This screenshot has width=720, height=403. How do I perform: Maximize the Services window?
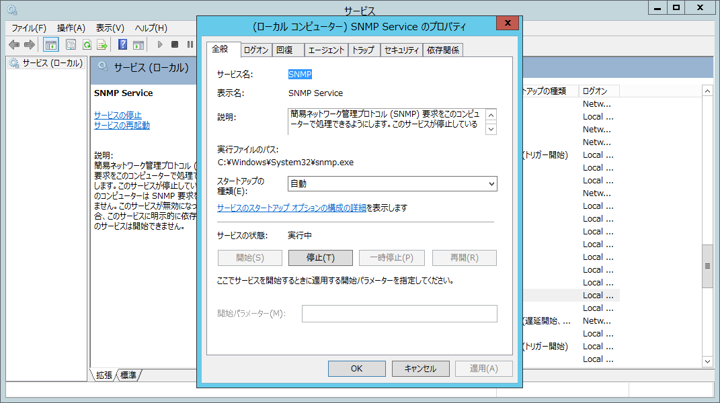[x=676, y=8]
